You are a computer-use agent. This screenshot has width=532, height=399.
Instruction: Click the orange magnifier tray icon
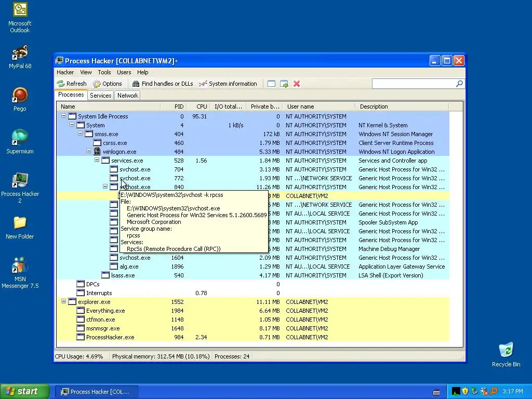point(494,392)
